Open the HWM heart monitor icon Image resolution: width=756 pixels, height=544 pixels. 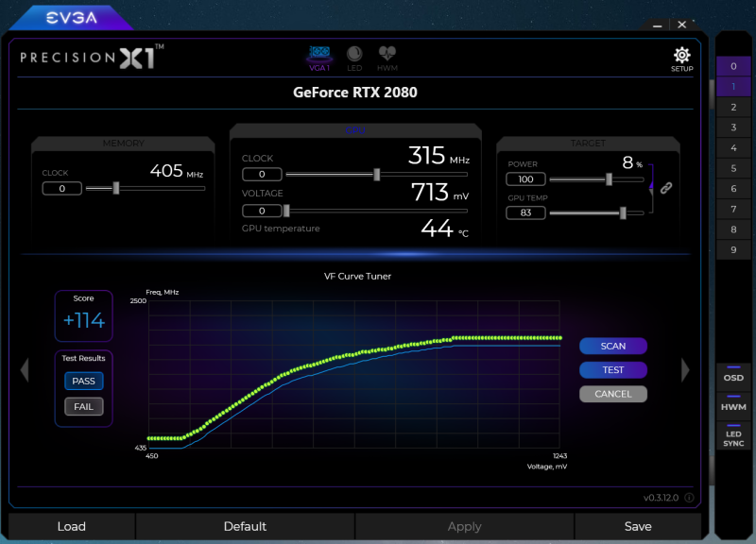[x=387, y=59]
